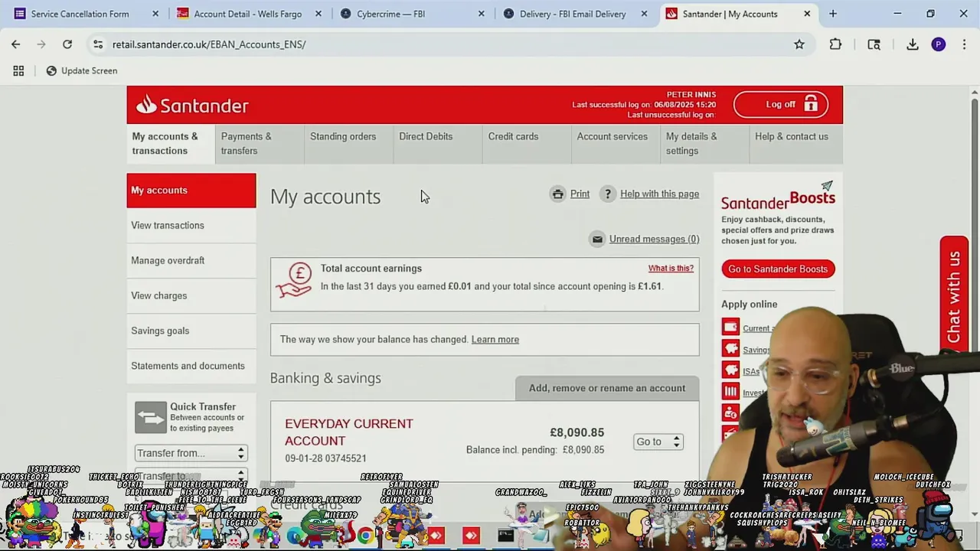
Task: Click the question mark help icon
Action: pos(607,194)
